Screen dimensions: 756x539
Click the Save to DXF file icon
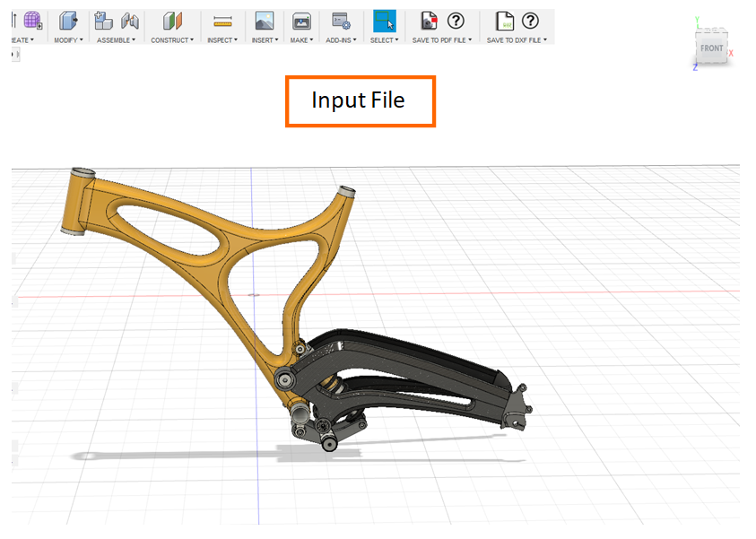pyautogui.click(x=505, y=21)
